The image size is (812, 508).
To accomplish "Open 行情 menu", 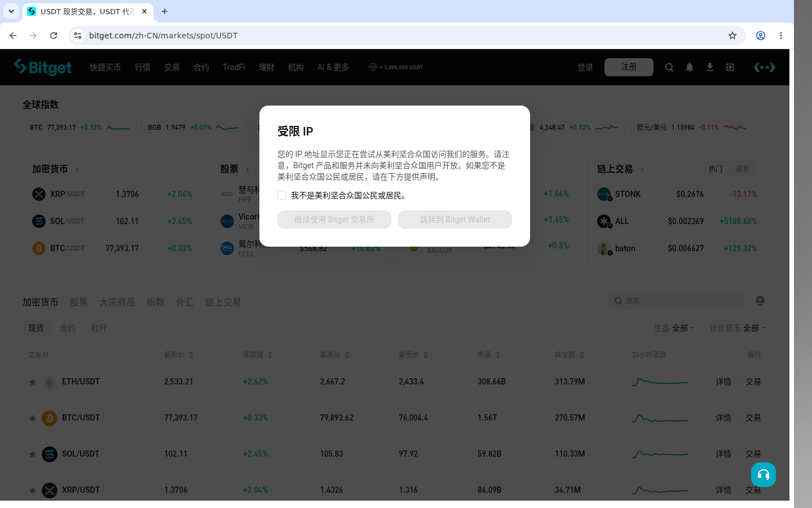I will (x=143, y=67).
